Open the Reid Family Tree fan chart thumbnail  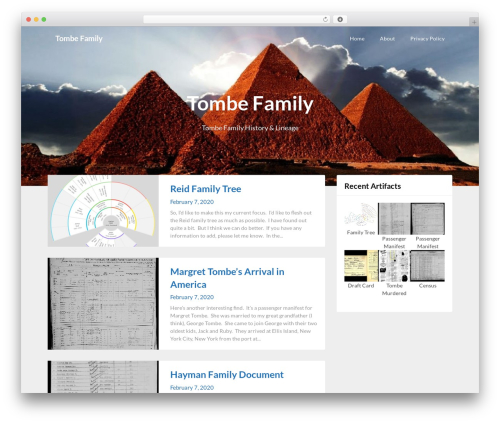103,211
